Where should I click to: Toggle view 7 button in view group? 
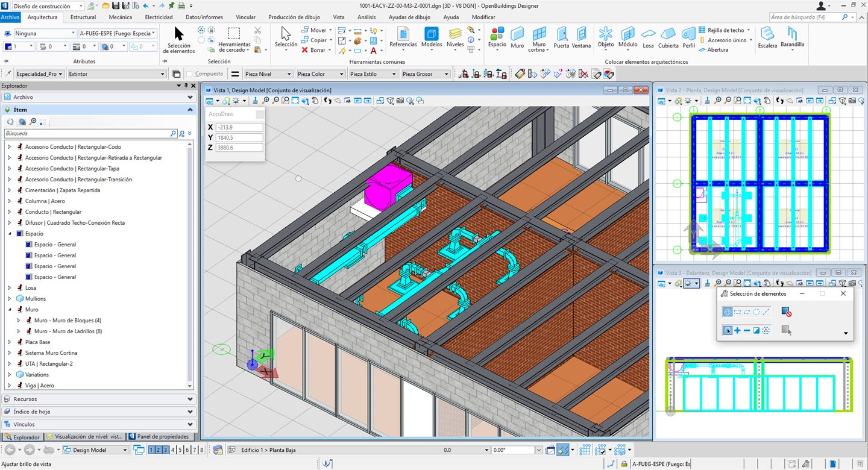click(194, 450)
